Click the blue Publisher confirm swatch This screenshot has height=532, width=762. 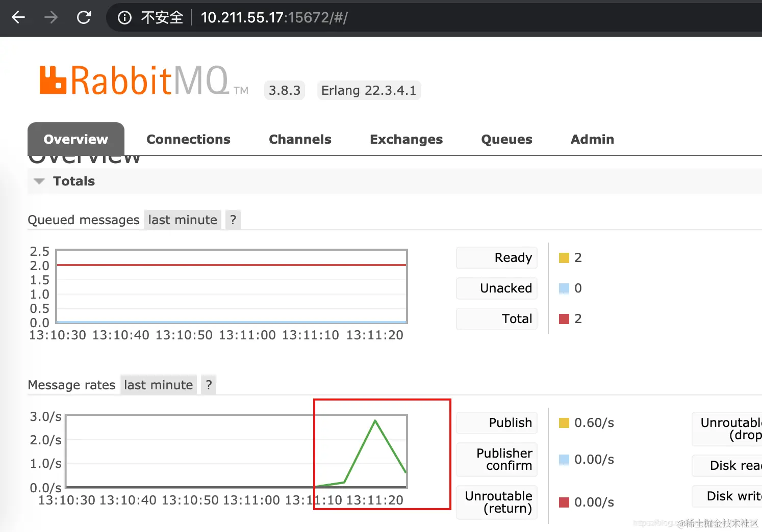[564, 460]
